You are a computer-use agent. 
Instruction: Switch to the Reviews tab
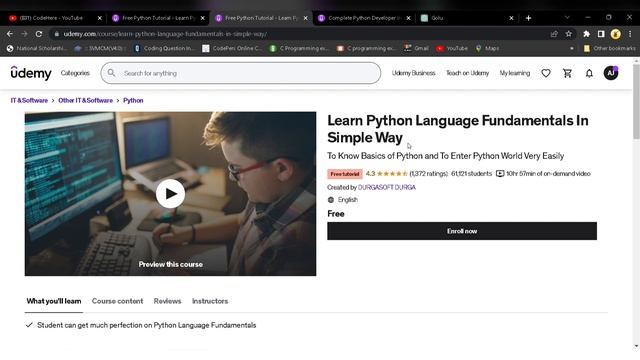(167, 301)
